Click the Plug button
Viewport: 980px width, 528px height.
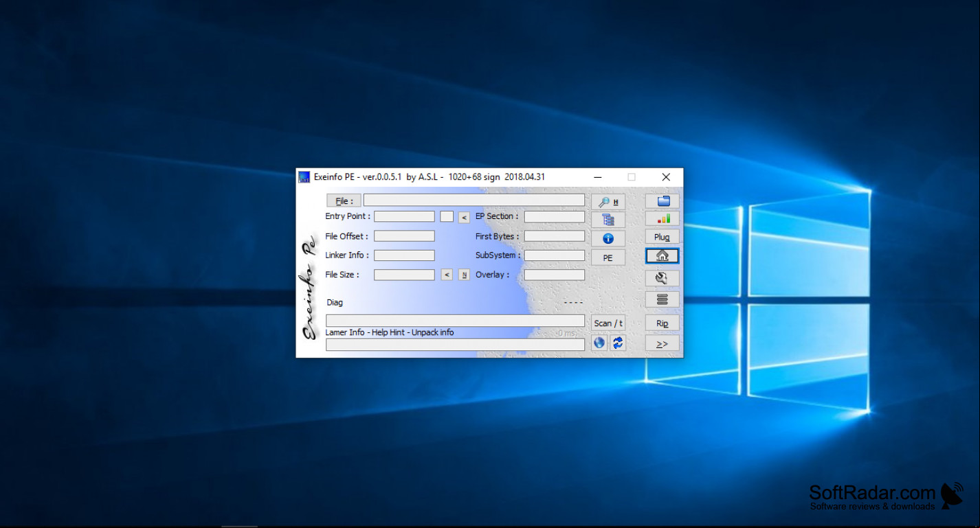point(662,237)
